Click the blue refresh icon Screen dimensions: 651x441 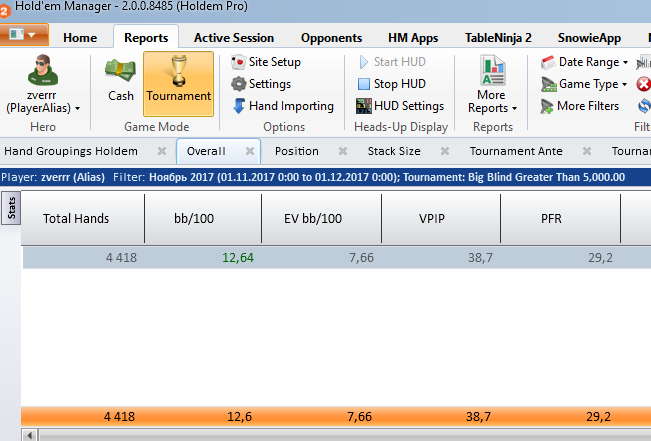tap(644, 106)
